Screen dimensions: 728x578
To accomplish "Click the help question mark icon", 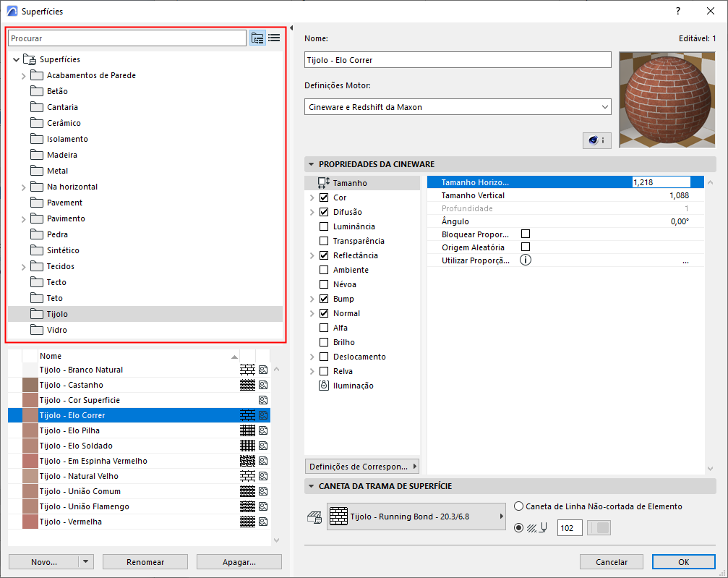I will [x=678, y=11].
